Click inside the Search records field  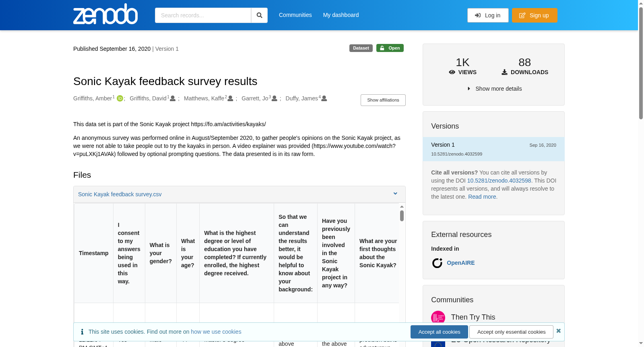[203, 15]
